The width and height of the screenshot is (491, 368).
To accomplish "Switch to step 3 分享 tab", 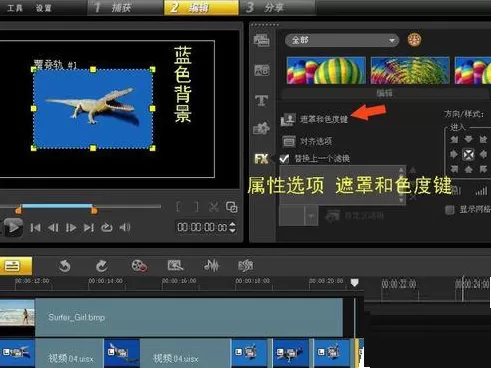I will pyautogui.click(x=277, y=7).
